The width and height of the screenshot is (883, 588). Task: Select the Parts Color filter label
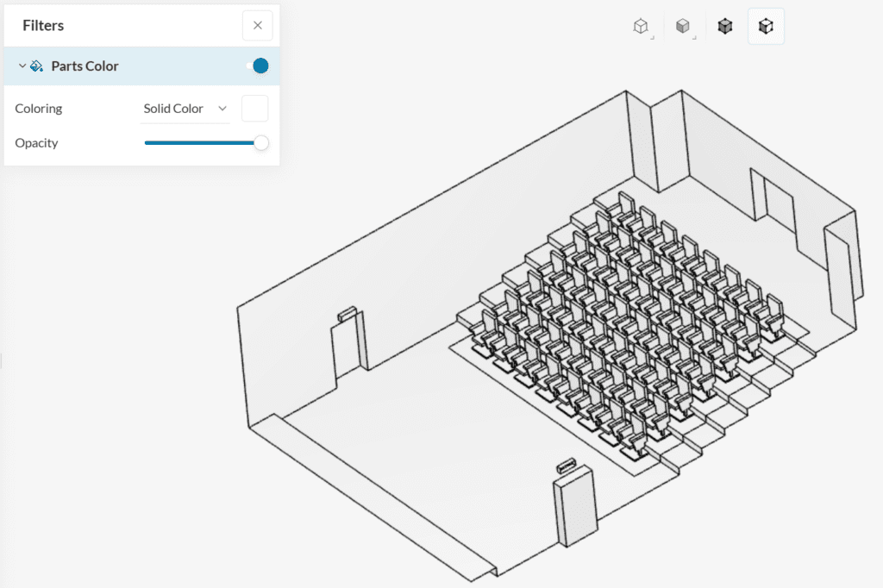click(85, 66)
